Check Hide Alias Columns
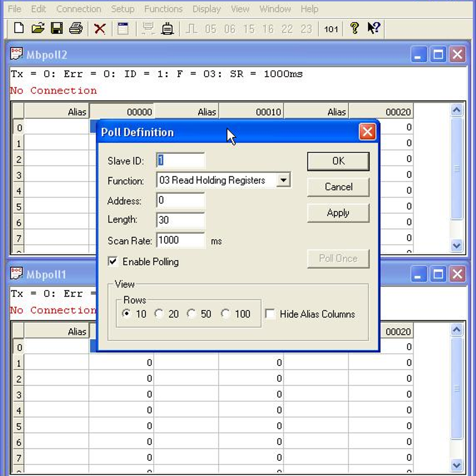 270,314
